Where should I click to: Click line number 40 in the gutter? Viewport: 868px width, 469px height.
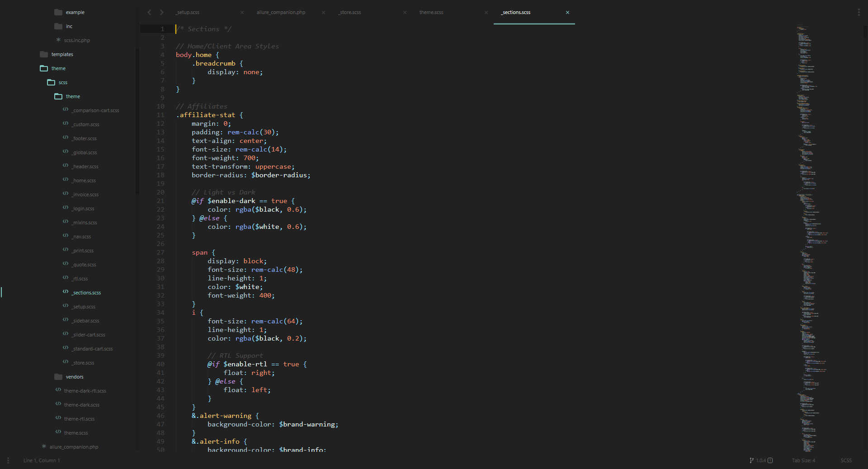pyautogui.click(x=160, y=364)
